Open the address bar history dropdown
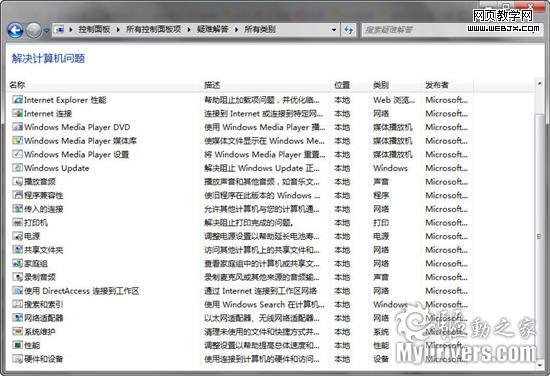The width and height of the screenshot is (550, 376). (334, 30)
